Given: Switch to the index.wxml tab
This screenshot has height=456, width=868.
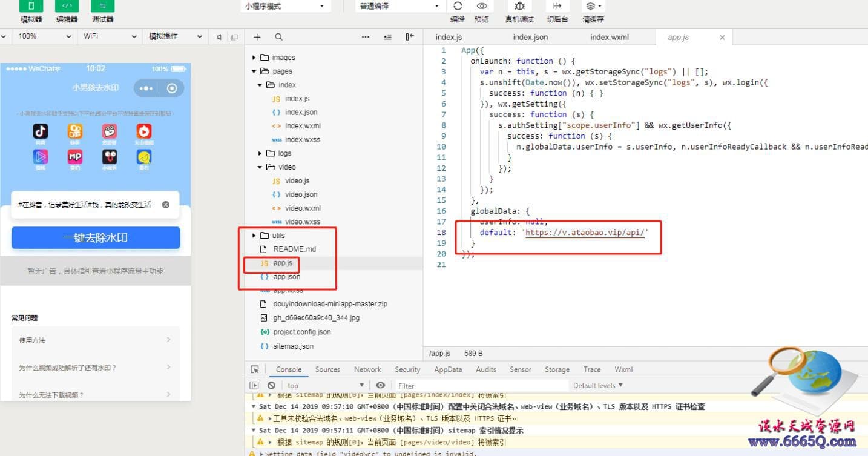Looking at the screenshot, I should click(610, 37).
